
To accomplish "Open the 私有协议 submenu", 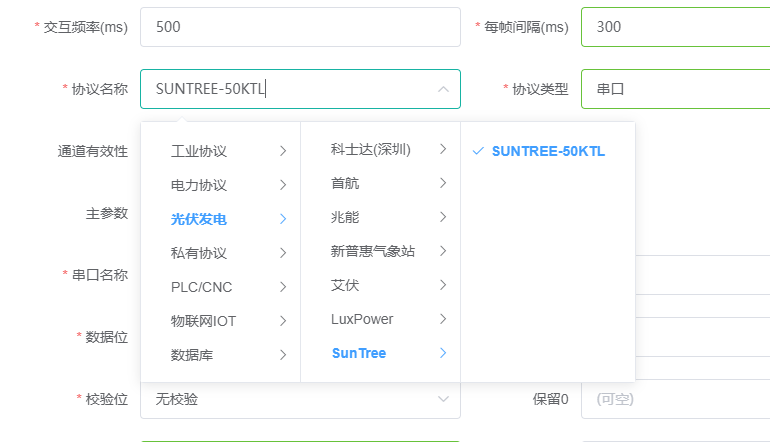I will tap(220, 253).
